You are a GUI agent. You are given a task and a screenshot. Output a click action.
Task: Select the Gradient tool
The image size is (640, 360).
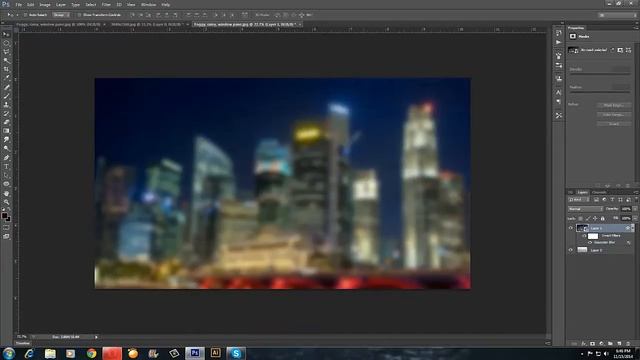click(x=6, y=131)
